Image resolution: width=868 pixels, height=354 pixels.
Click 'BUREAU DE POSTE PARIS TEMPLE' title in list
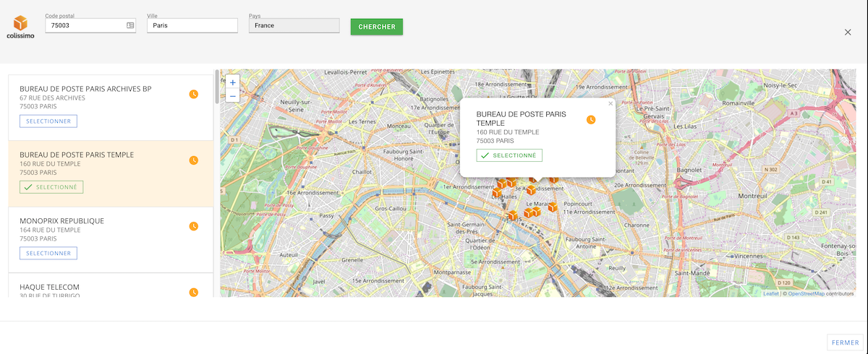coord(77,155)
